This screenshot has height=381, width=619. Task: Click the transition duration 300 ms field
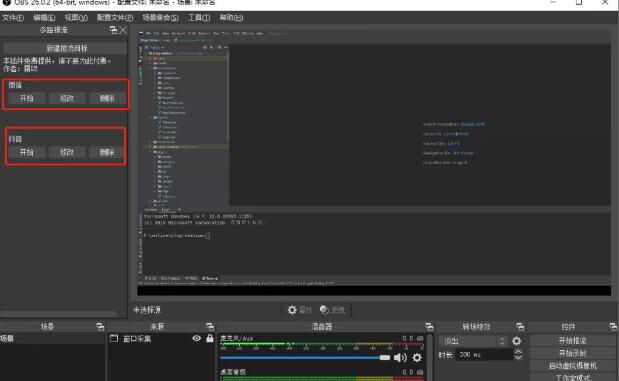(484, 355)
